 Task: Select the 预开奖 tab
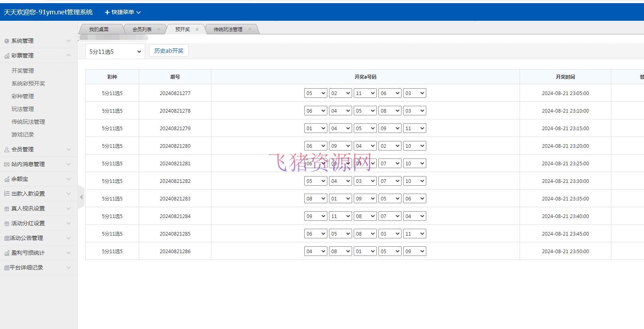tap(183, 29)
